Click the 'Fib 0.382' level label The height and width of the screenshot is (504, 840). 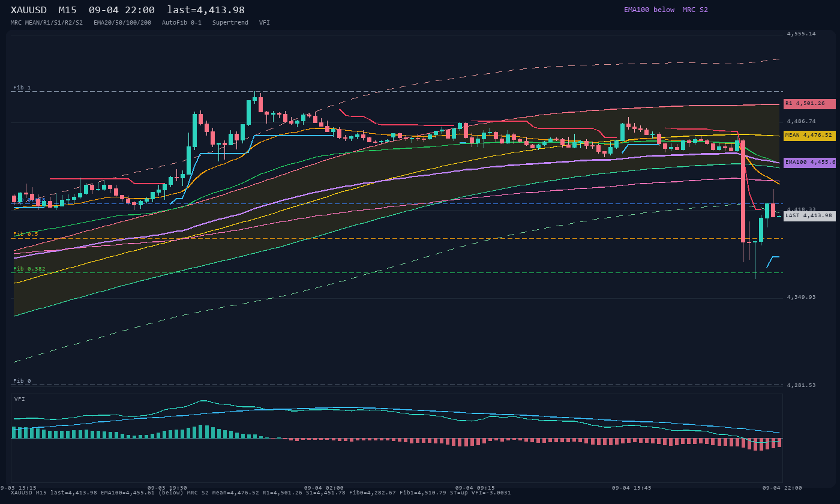29,269
